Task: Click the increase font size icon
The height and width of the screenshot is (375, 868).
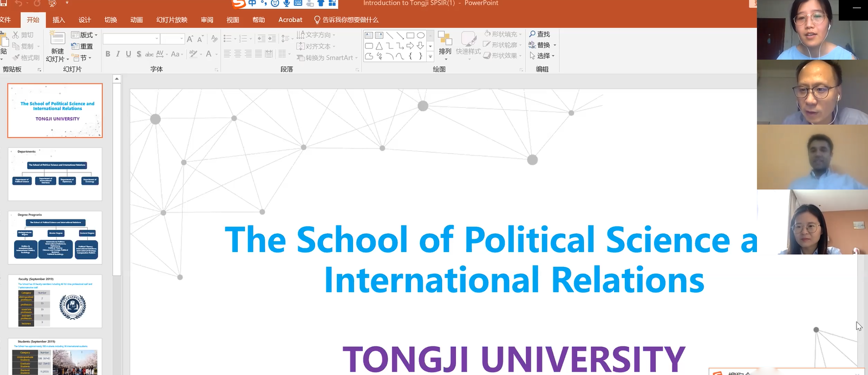Action: click(190, 39)
